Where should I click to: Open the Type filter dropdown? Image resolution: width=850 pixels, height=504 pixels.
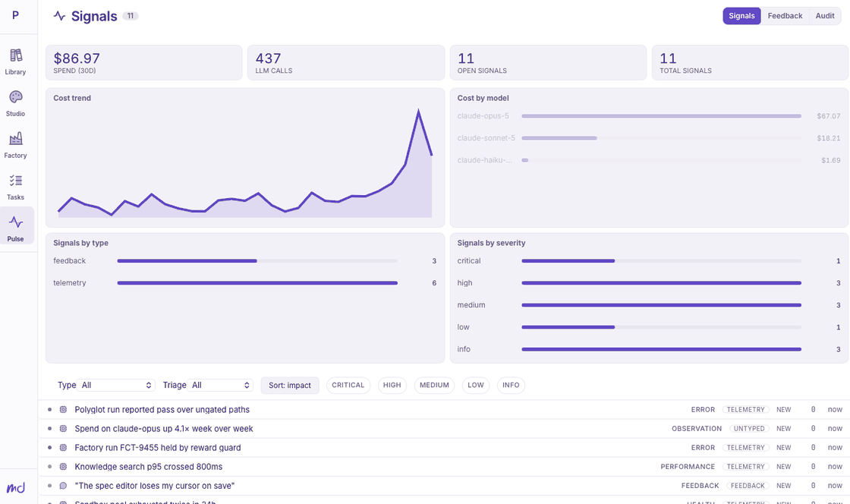[x=116, y=386]
